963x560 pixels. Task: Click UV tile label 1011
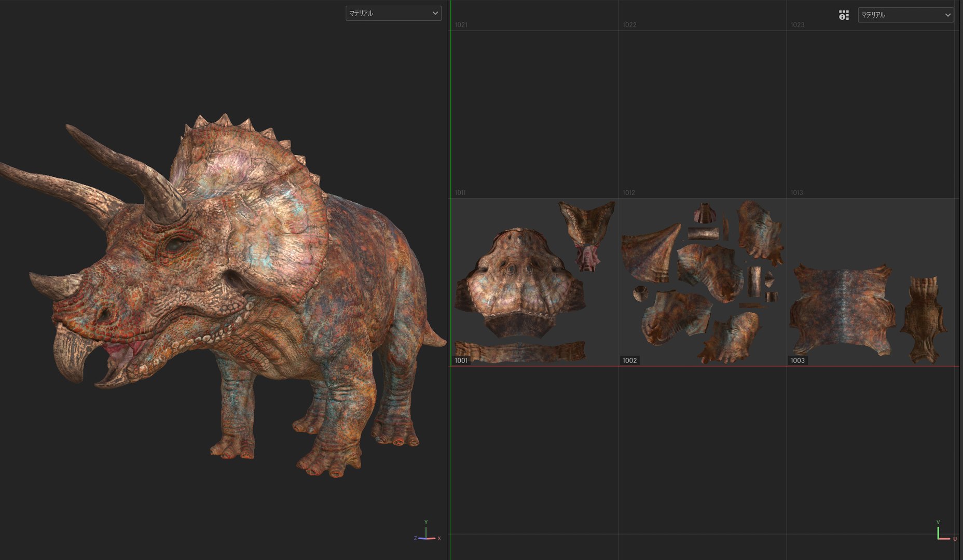pyautogui.click(x=460, y=192)
